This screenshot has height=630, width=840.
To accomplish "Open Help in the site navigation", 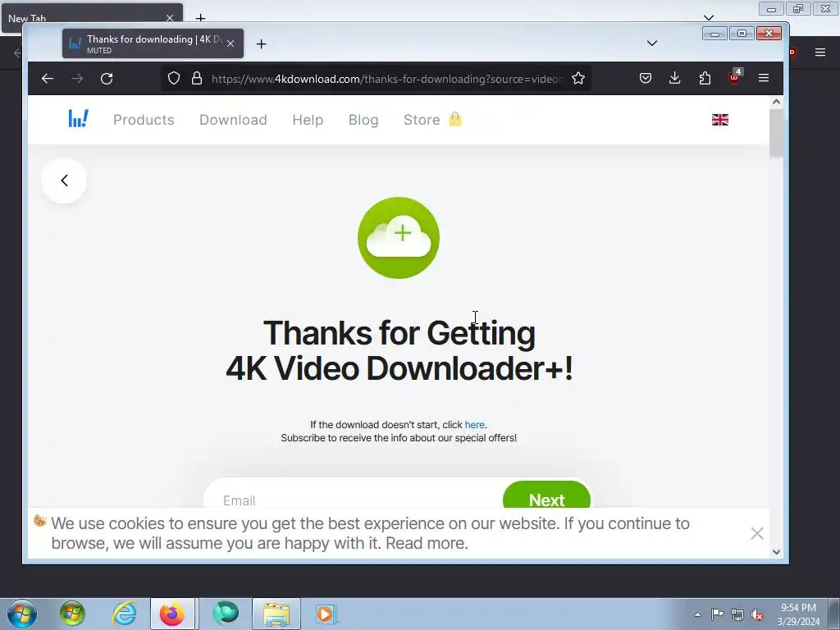I will 308,120.
